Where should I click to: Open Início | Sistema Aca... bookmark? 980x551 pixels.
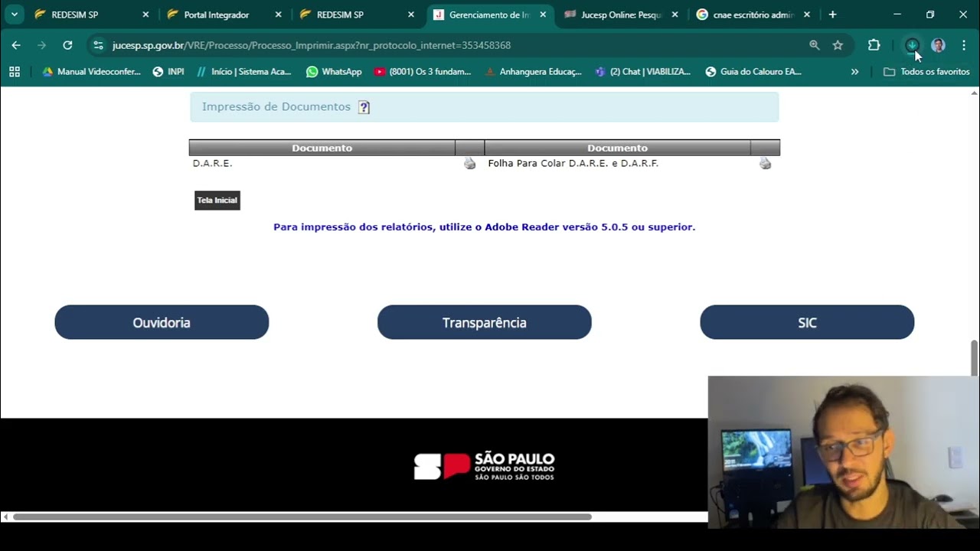(244, 72)
